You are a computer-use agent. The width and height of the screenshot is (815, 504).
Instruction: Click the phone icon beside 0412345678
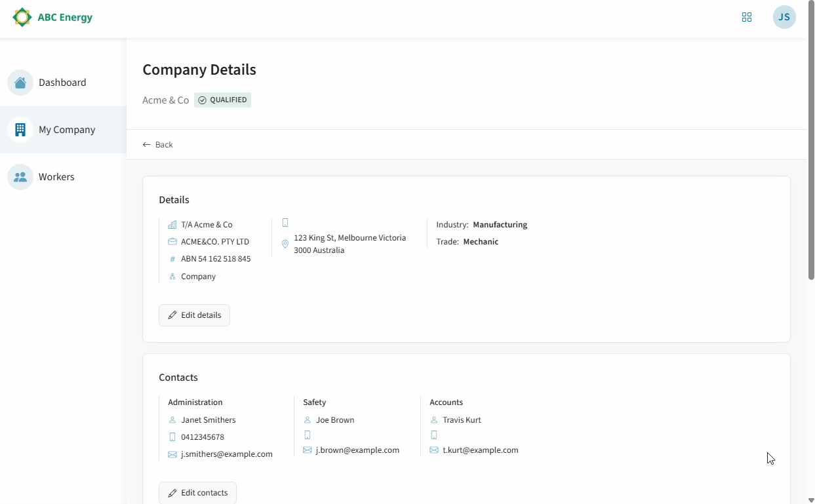point(172,437)
